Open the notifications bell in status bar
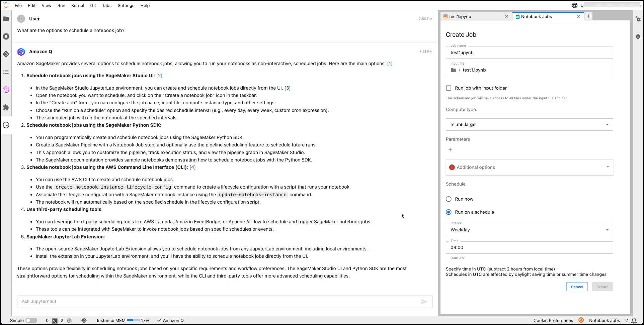Screen dimensions: 644x325 634,321
